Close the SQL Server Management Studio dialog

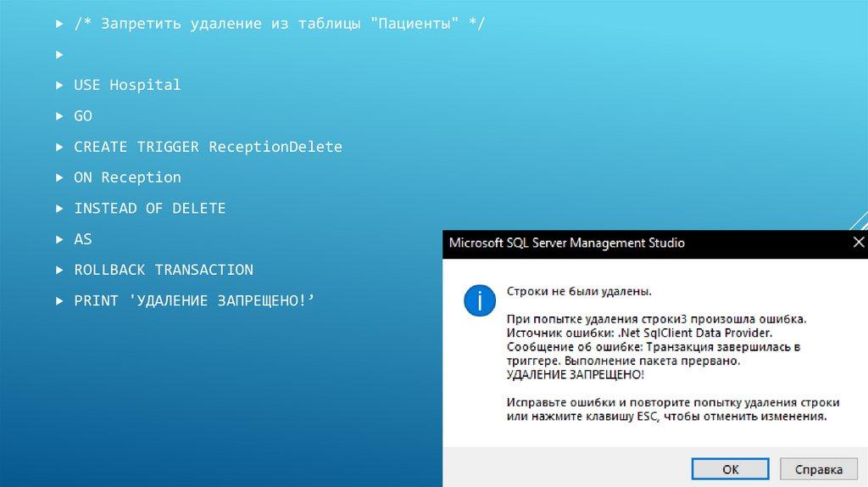pyautogui.click(x=857, y=243)
